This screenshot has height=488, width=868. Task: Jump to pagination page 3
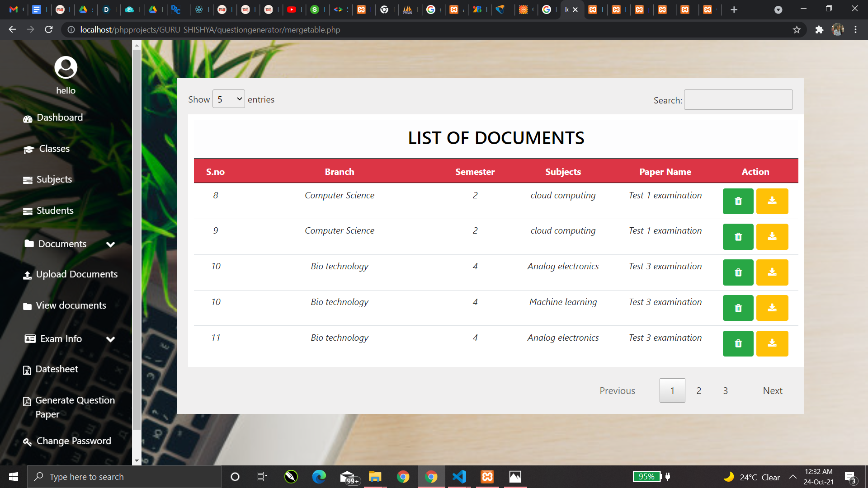(725, 391)
